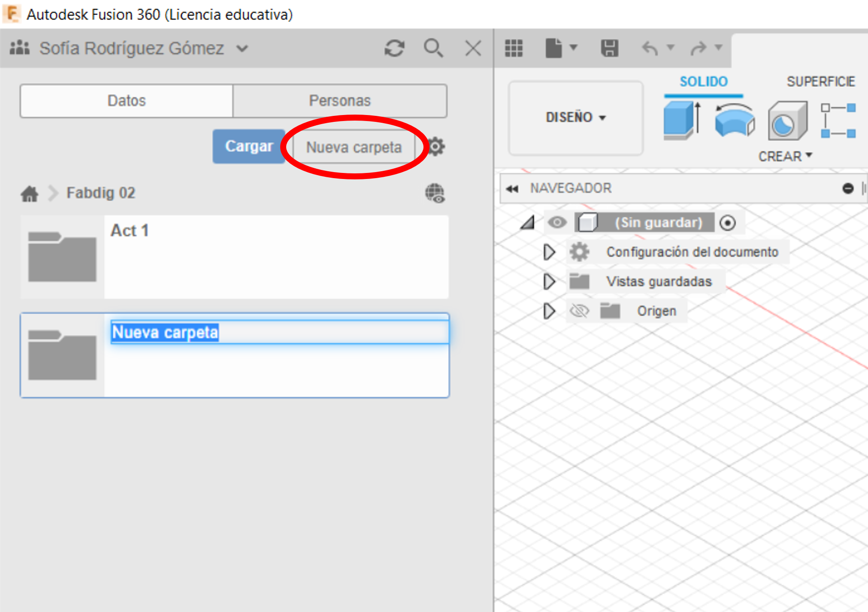Refresh the data panel

point(394,48)
